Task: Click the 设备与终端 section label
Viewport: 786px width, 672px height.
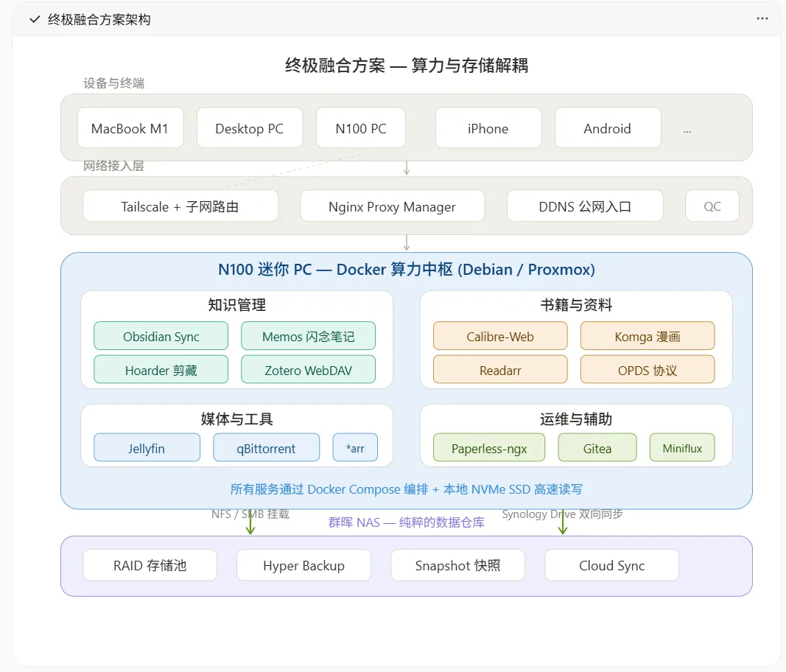Action: [x=113, y=83]
